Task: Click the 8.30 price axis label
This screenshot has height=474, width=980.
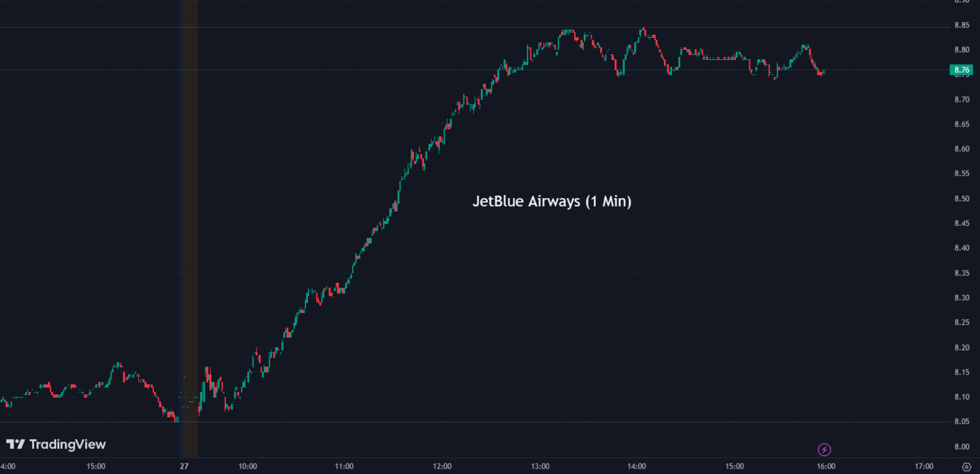Action: pos(962,298)
